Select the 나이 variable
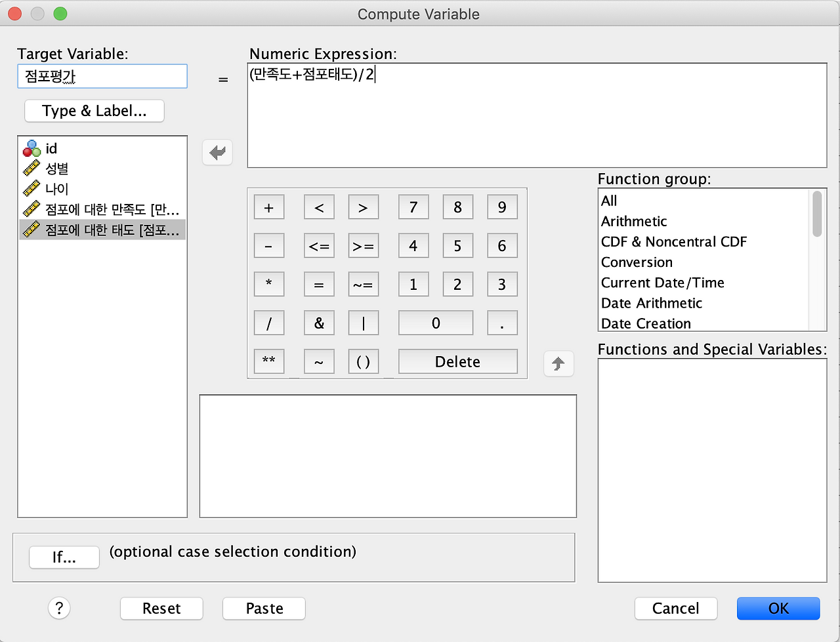 click(102, 189)
